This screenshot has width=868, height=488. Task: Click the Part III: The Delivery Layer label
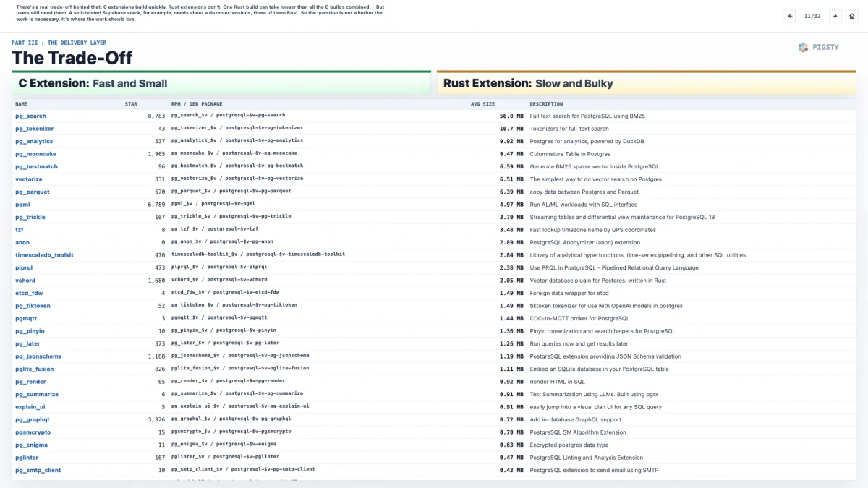(x=59, y=43)
